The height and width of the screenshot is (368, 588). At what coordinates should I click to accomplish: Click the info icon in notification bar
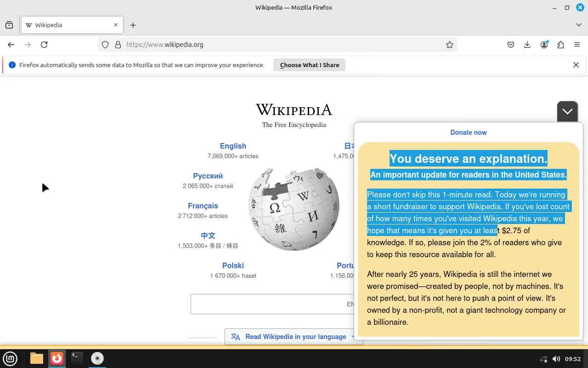pos(12,65)
